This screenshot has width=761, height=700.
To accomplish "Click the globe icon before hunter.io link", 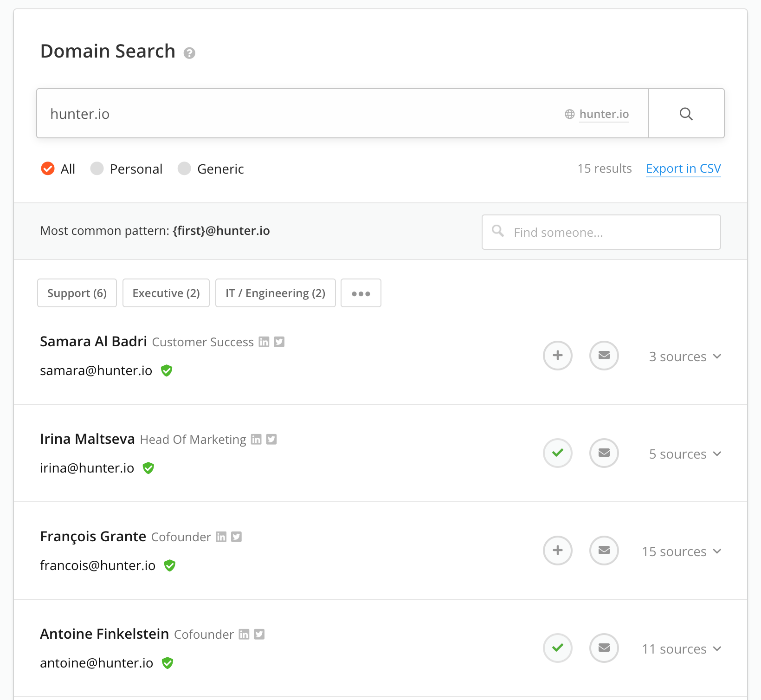I will [x=570, y=114].
